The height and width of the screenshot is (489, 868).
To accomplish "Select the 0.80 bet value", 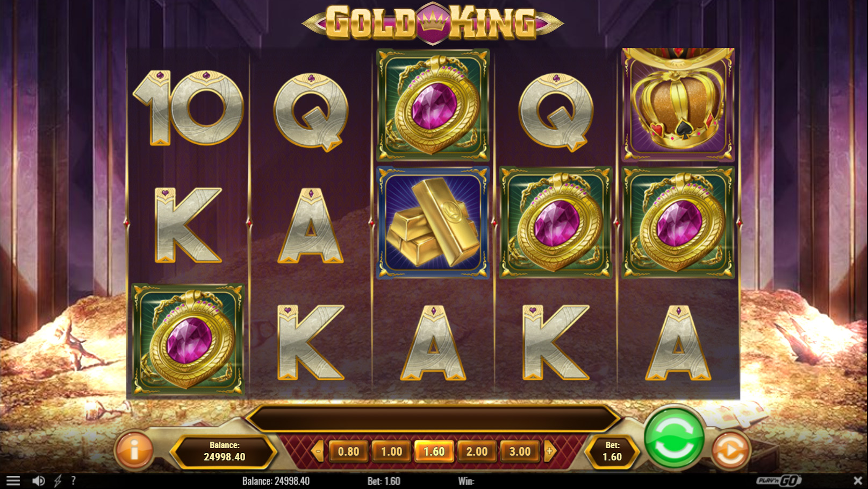I will [x=348, y=451].
